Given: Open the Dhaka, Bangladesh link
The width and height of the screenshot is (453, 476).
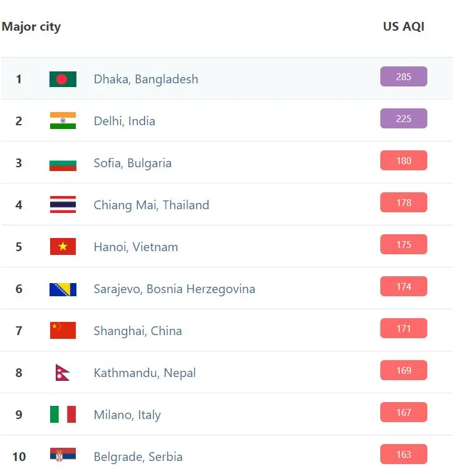Looking at the screenshot, I should [x=146, y=80].
